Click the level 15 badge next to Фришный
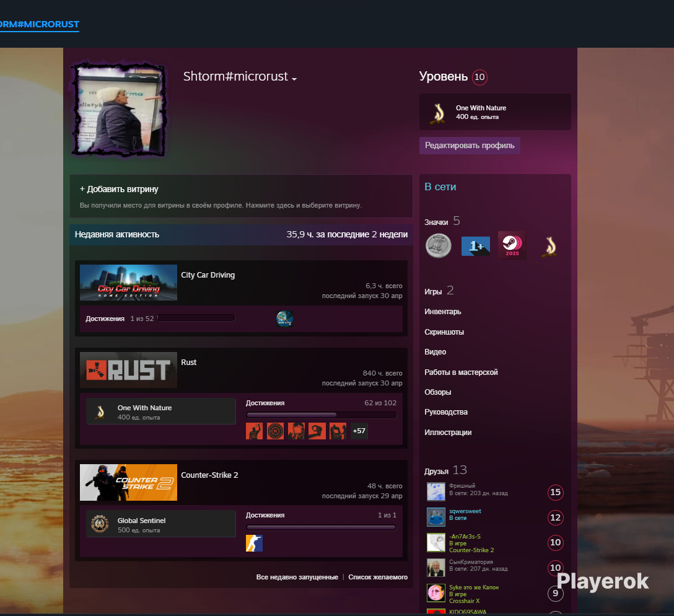 tap(555, 492)
